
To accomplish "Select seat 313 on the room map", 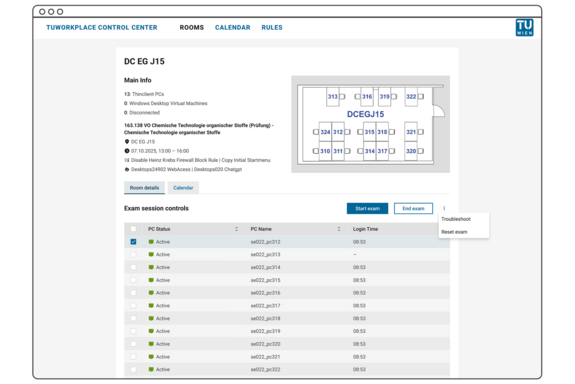I will tap(333, 96).
